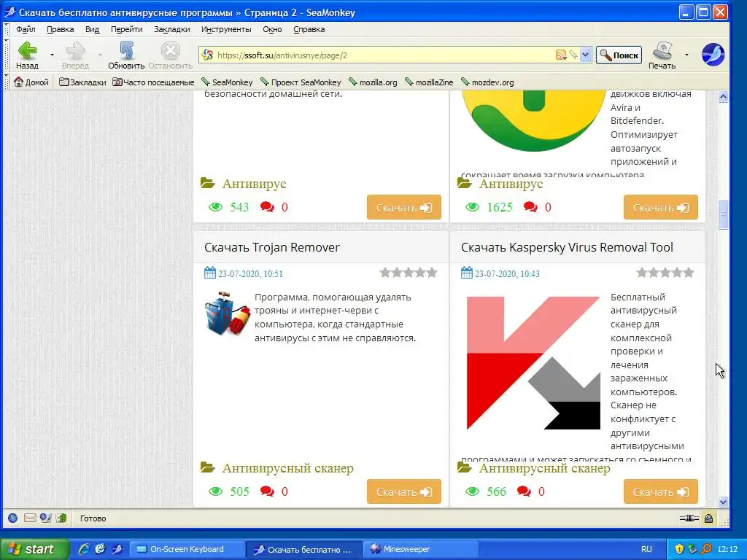The width and height of the screenshot is (747, 560).
Task: Open Антивирусный сканер category under Kaspersky
Action: pos(544,469)
